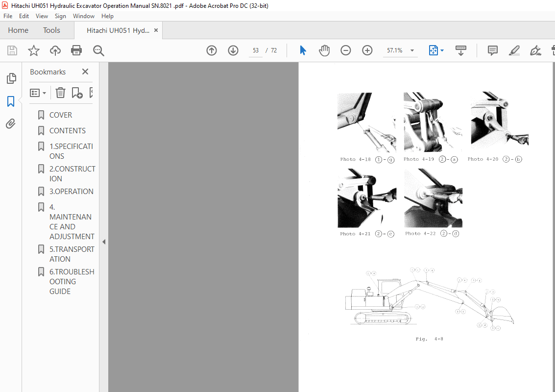Screen dimensions: 555x392
Task: Select the pointer selection tool
Action: tap(303, 50)
